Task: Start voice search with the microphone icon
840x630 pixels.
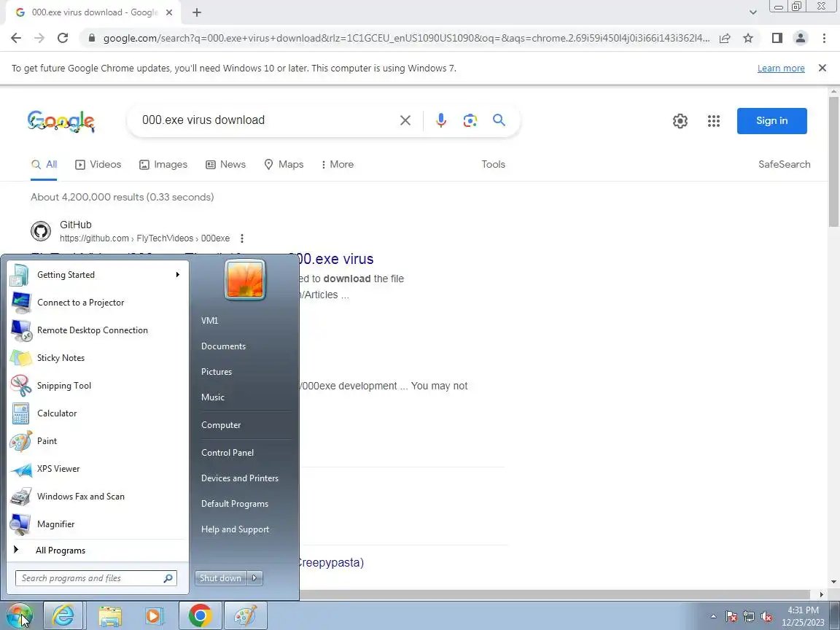Action: coord(441,120)
